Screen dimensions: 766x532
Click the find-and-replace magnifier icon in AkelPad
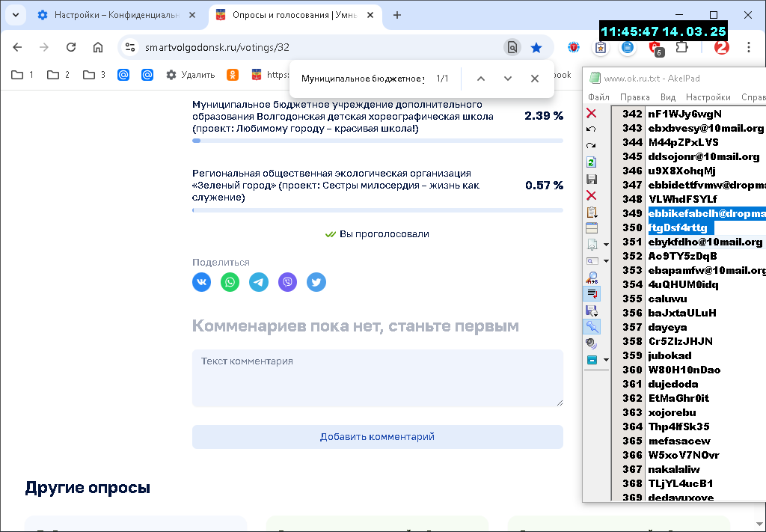click(x=591, y=278)
